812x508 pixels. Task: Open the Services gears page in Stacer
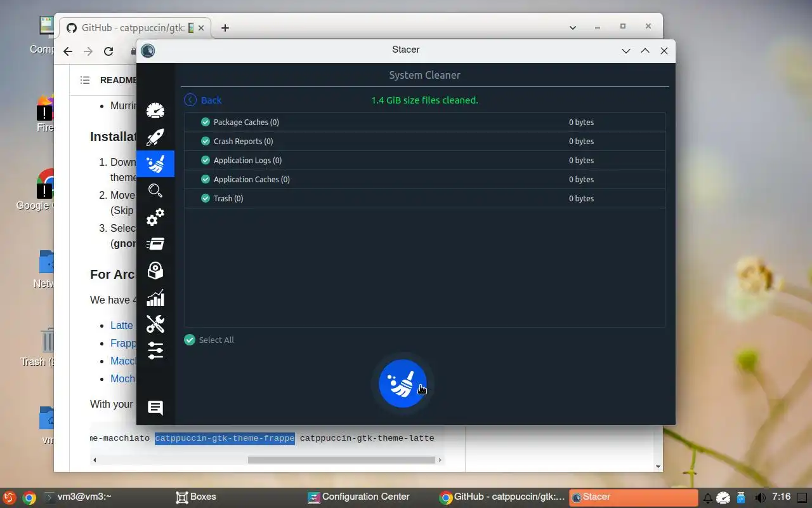click(x=155, y=217)
